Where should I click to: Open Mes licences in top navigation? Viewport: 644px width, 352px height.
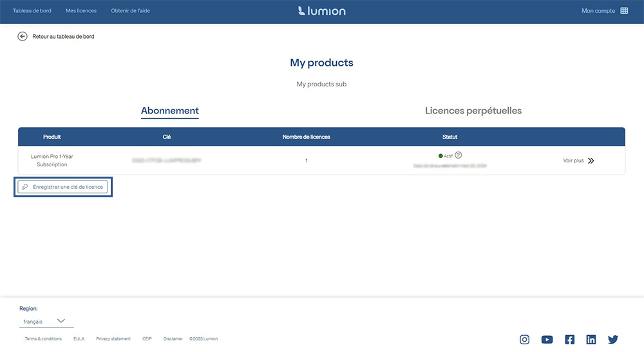(81, 11)
